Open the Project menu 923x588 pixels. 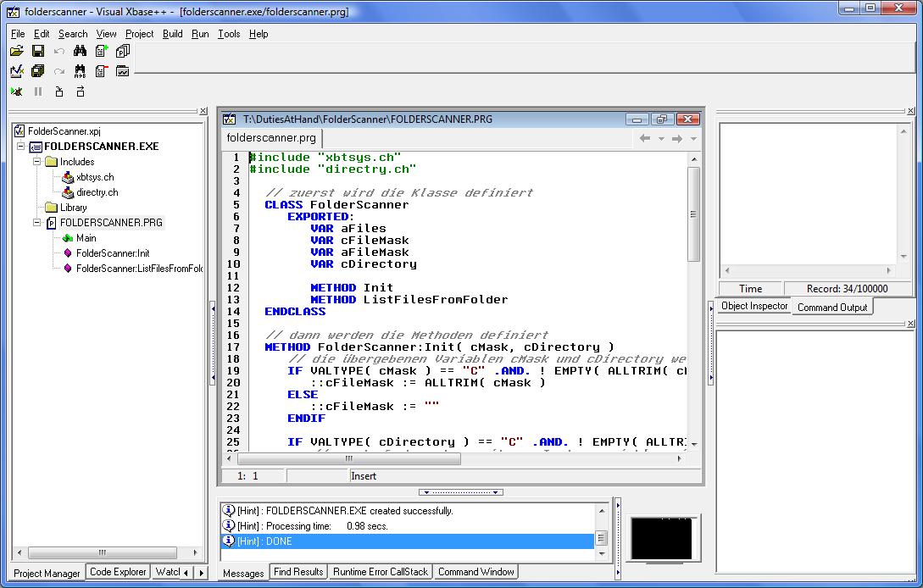click(x=140, y=34)
